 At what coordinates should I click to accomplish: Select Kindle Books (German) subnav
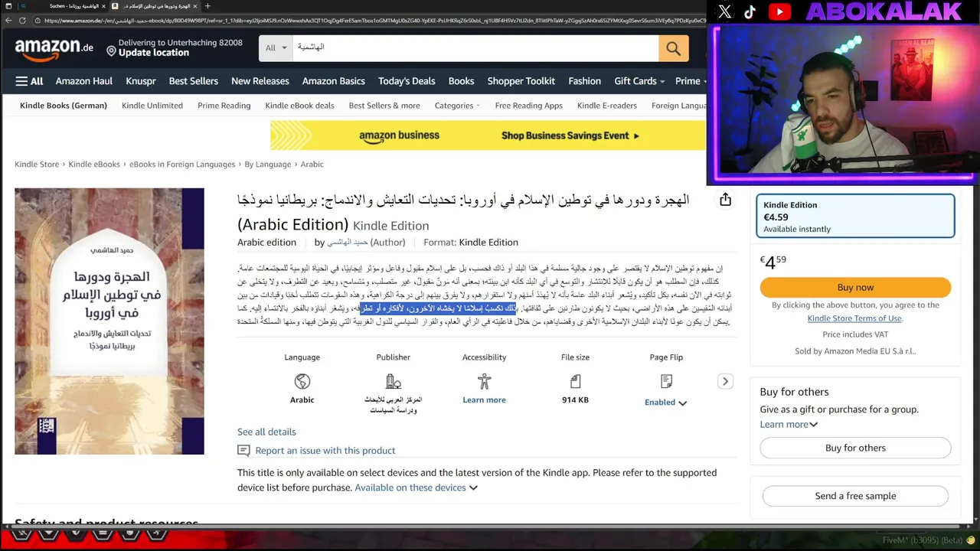(x=64, y=106)
